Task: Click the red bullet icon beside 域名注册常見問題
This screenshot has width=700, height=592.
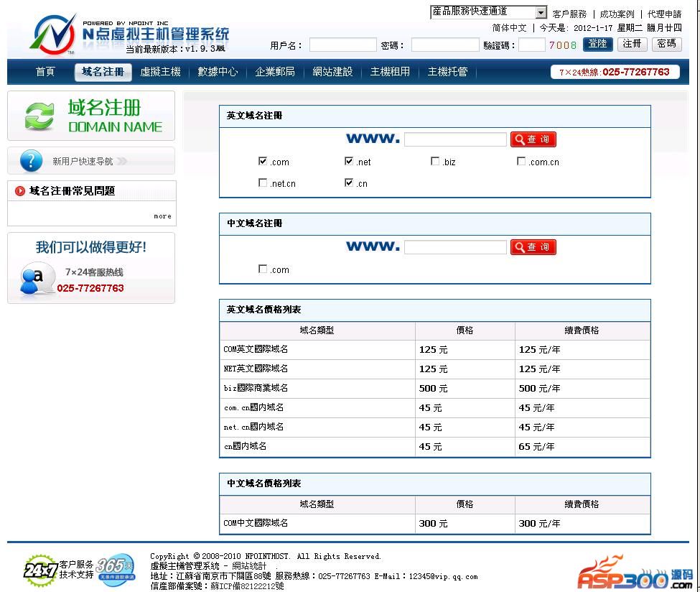Action: tap(19, 191)
